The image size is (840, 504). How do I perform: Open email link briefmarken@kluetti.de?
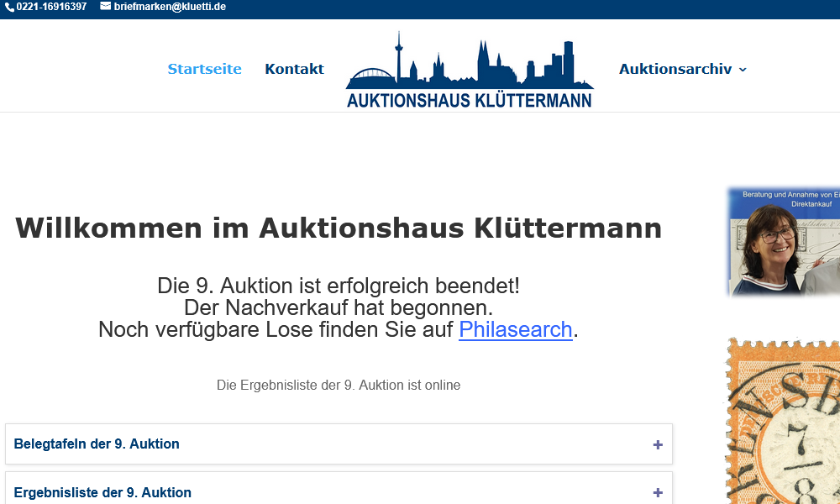[170, 7]
